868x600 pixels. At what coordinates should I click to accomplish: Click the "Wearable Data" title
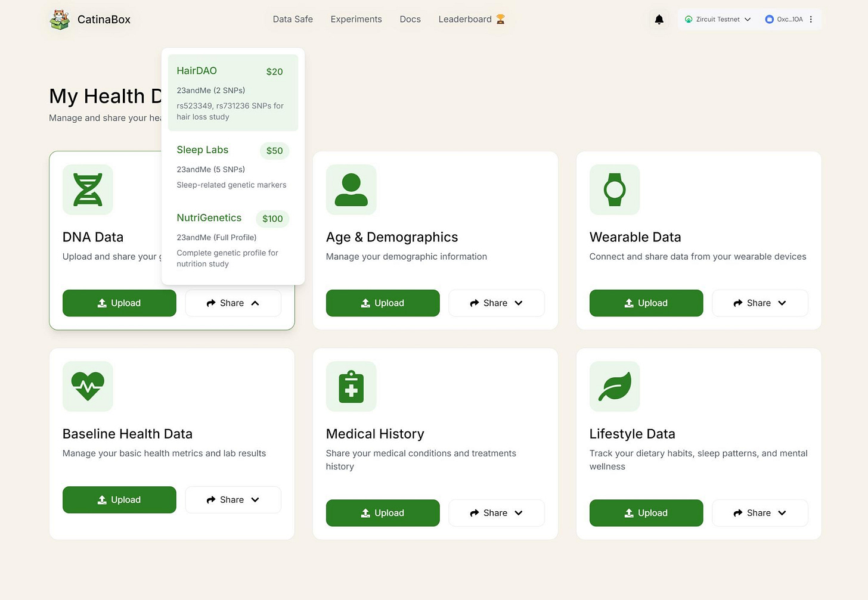635,237
